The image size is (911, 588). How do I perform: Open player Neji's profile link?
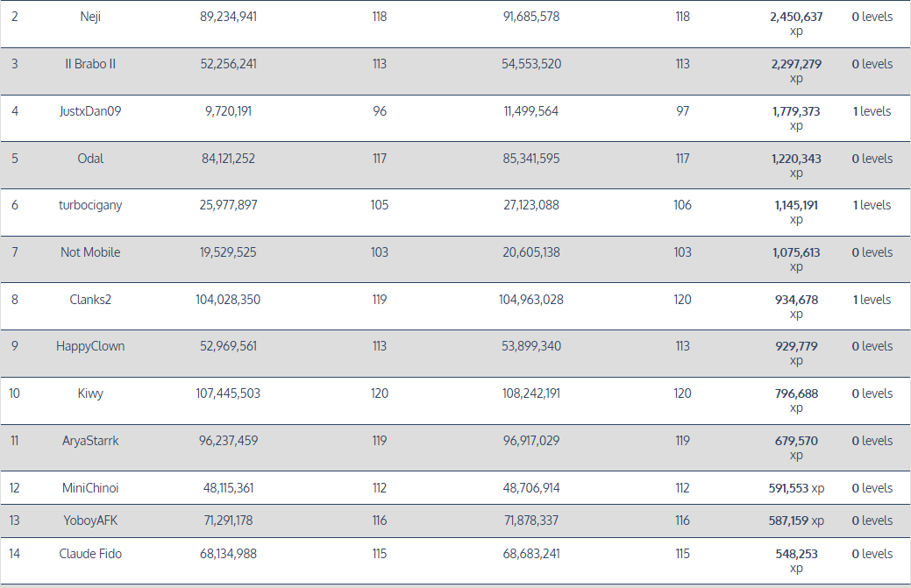(x=90, y=17)
